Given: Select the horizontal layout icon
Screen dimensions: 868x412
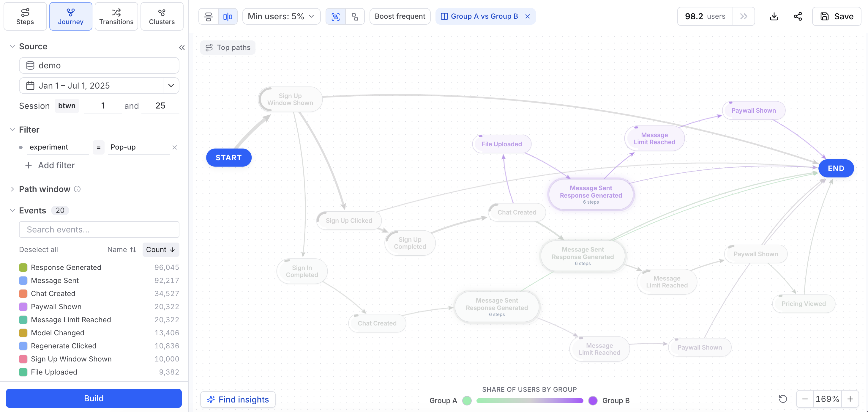Looking at the screenshot, I should point(209,17).
